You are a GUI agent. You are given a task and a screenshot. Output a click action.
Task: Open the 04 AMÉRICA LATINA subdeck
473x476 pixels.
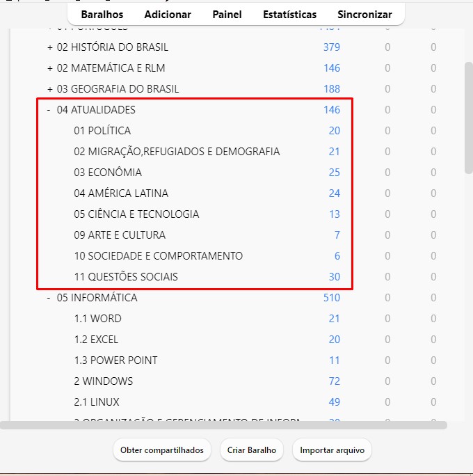tap(121, 193)
